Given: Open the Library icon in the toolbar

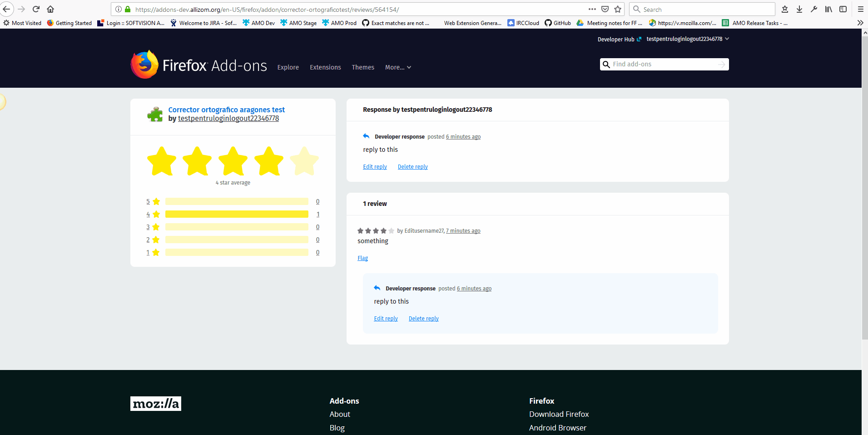Looking at the screenshot, I should [x=828, y=9].
